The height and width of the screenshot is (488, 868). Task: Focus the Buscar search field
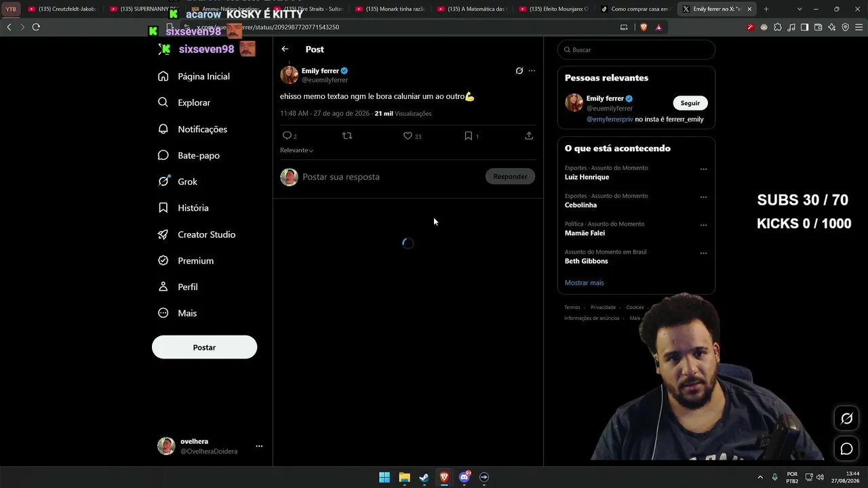tap(636, 49)
